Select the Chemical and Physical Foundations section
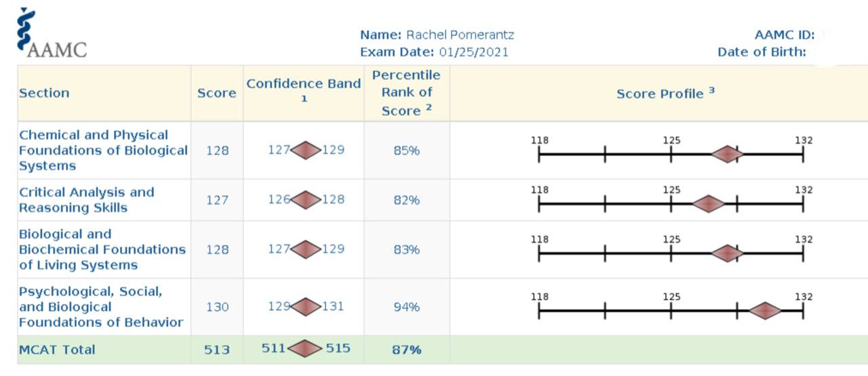This screenshot has height=376, width=868. click(x=103, y=150)
